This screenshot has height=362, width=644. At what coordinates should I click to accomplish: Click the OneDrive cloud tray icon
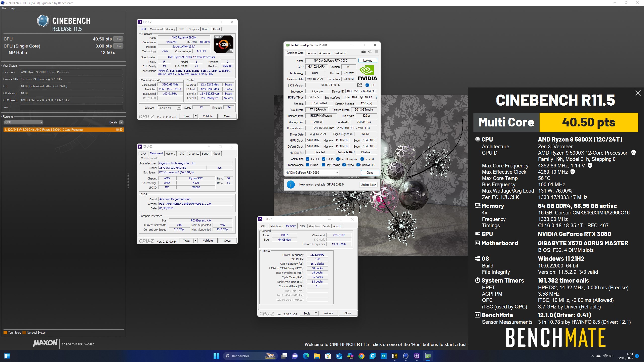click(598, 356)
